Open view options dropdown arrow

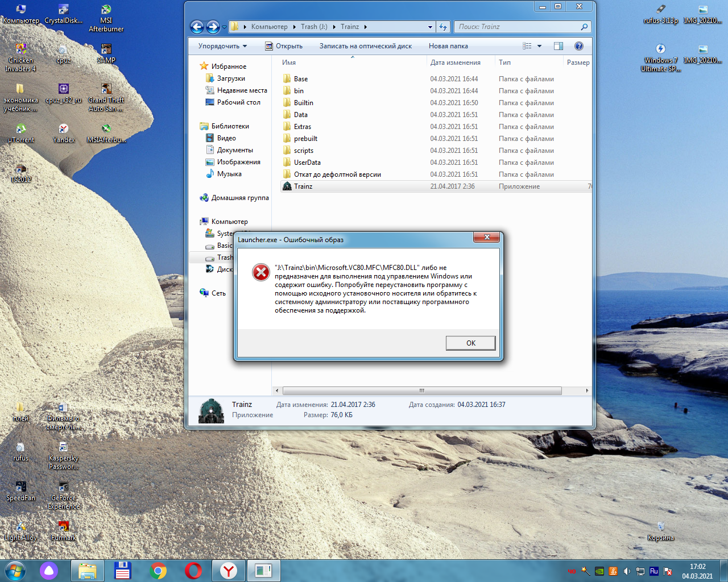pos(540,46)
